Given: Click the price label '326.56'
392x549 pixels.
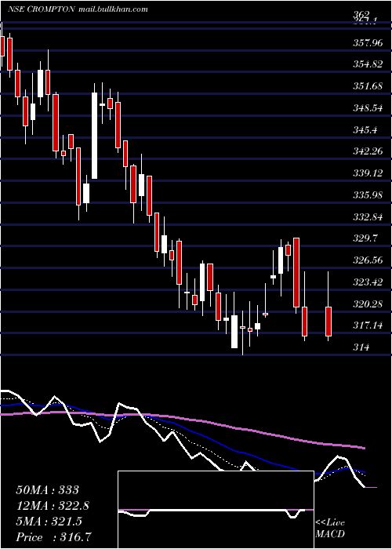Looking at the screenshot, I should pyautogui.click(x=368, y=260).
